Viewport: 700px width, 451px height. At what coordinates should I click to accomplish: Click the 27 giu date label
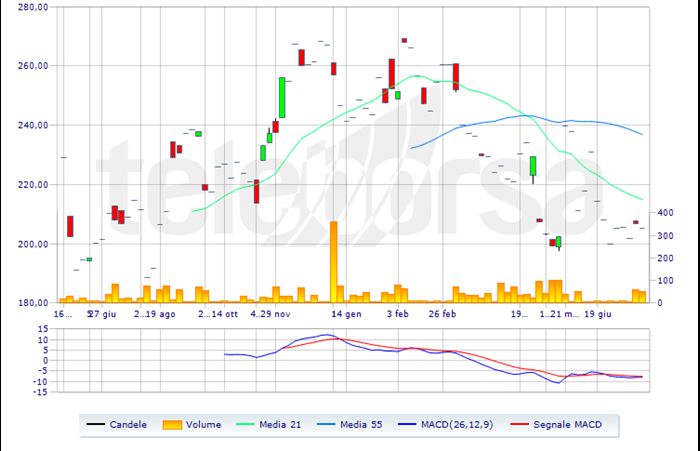[103, 314]
